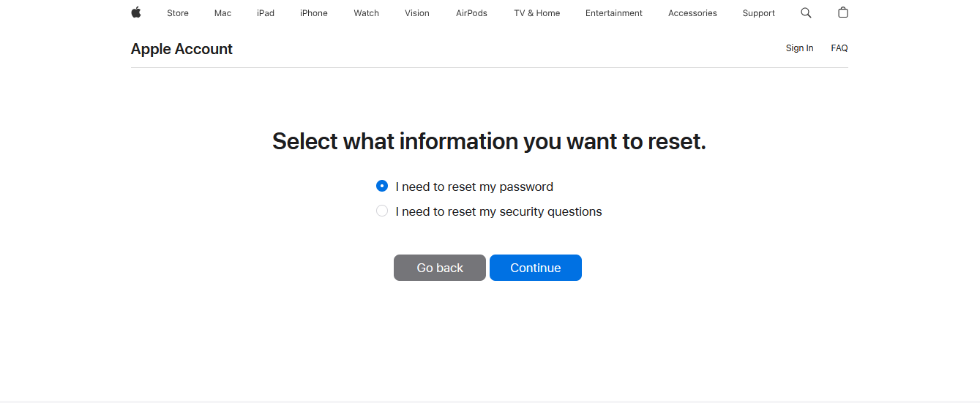The width and height of the screenshot is (980, 403).
Task: Click the Go back button
Action: [440, 268]
